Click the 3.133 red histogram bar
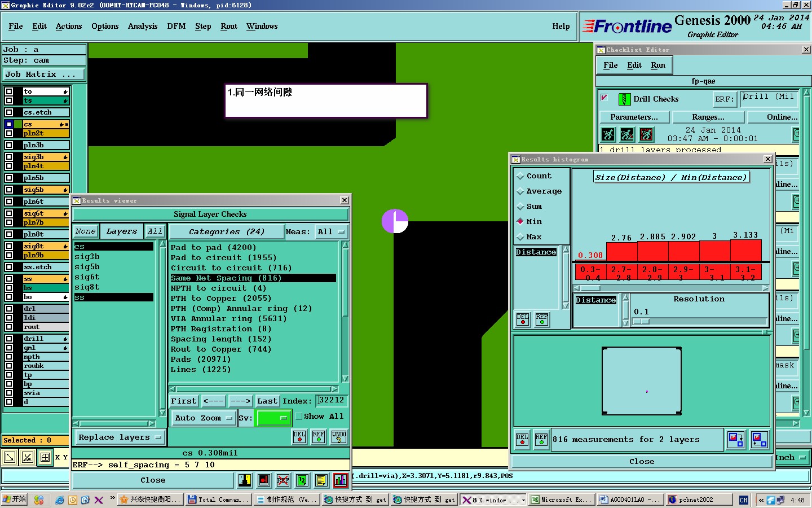The height and width of the screenshot is (508, 812). [746, 251]
